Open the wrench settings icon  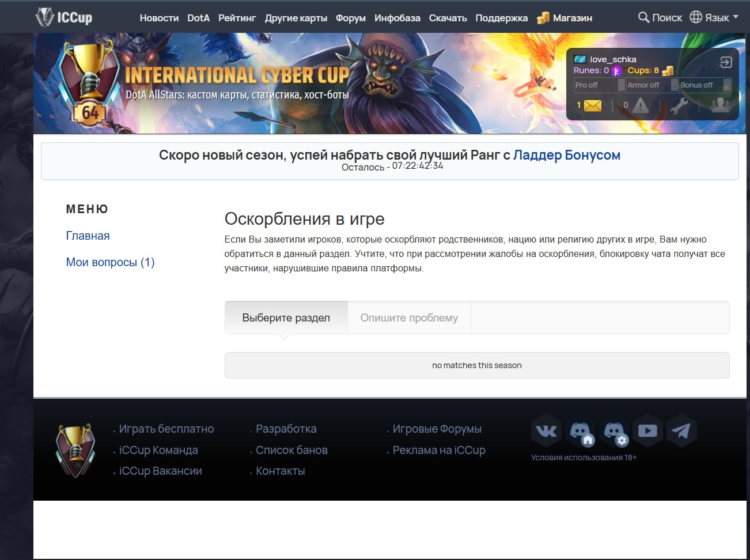pyautogui.click(x=679, y=106)
